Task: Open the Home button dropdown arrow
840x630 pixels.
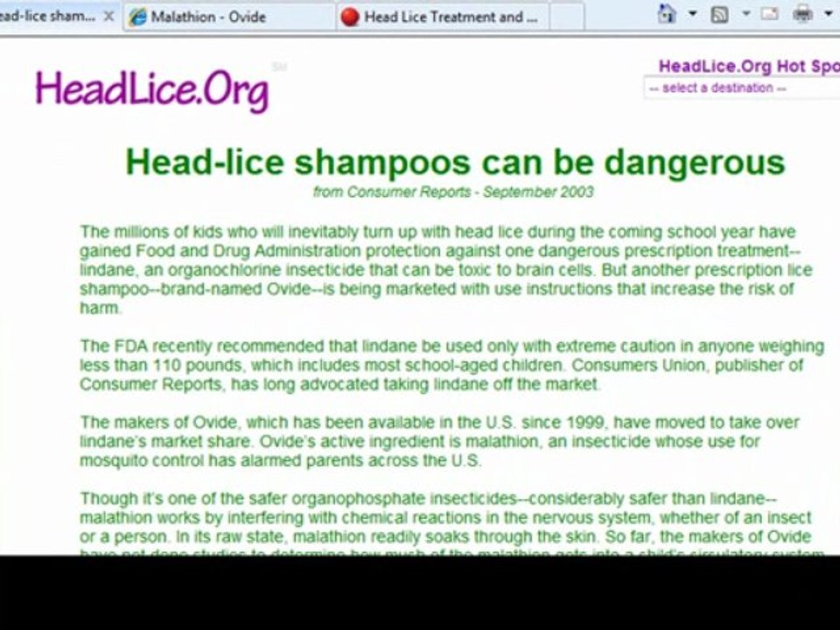Action: point(693,13)
